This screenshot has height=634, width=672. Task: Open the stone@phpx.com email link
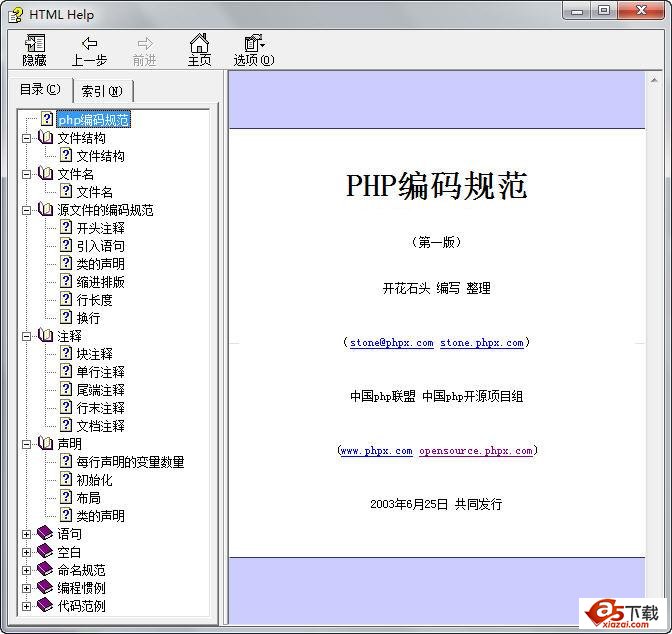pyautogui.click(x=391, y=343)
